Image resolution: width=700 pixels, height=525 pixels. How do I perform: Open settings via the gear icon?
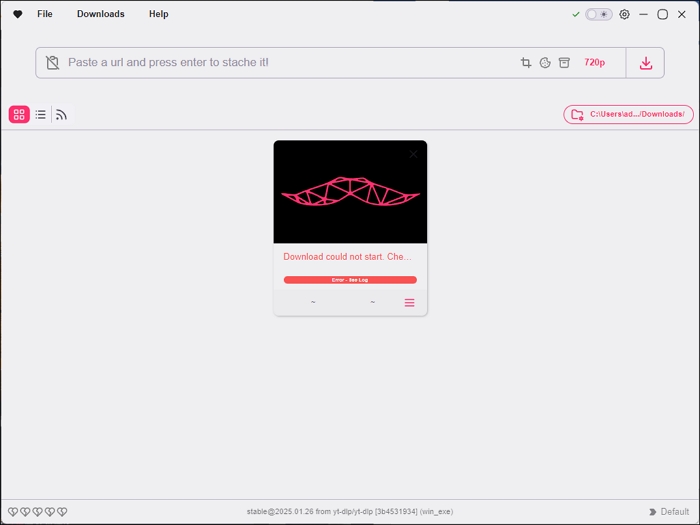click(x=625, y=15)
